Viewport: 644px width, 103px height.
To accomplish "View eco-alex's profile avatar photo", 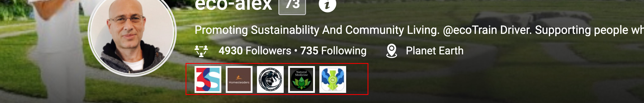I will tap(132, 34).
